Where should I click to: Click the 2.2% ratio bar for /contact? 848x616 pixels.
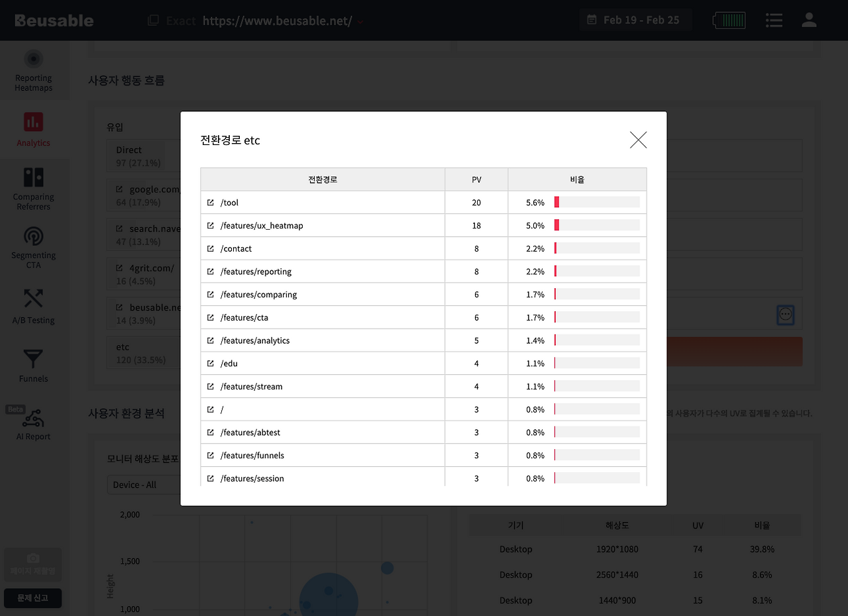(x=597, y=248)
